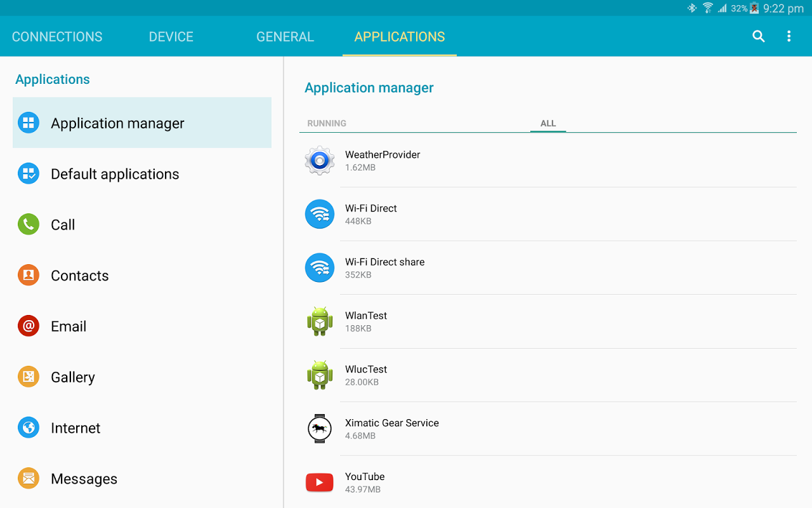
Task: Open the WlucTest app name
Action: (366, 369)
